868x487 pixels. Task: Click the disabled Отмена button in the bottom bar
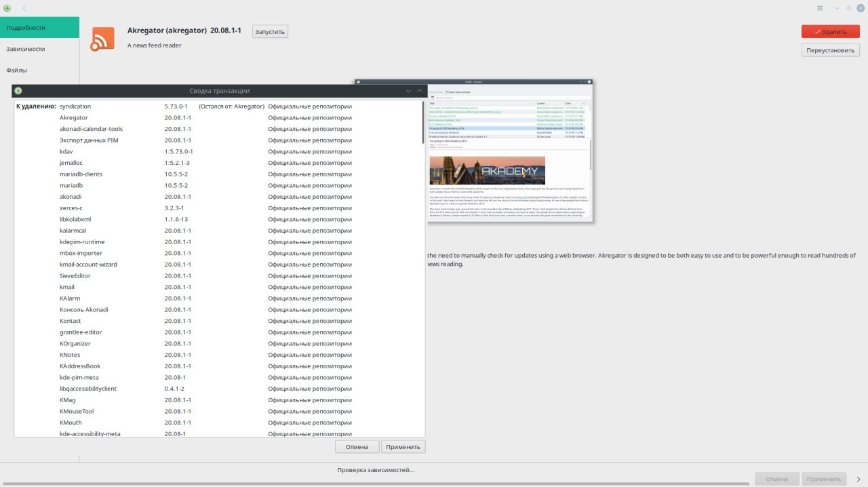click(x=777, y=479)
